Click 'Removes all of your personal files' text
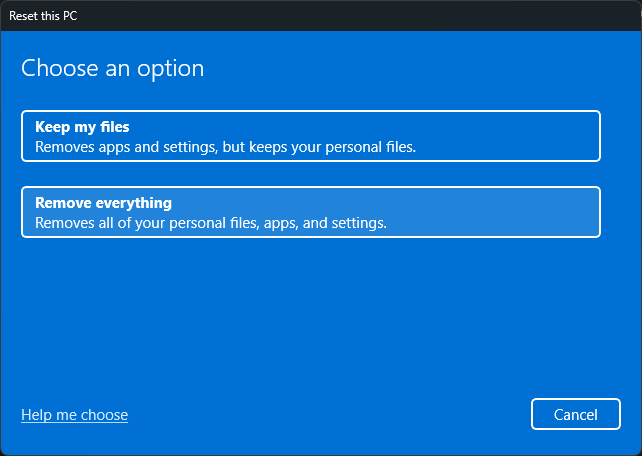642x456 pixels. (x=210, y=222)
